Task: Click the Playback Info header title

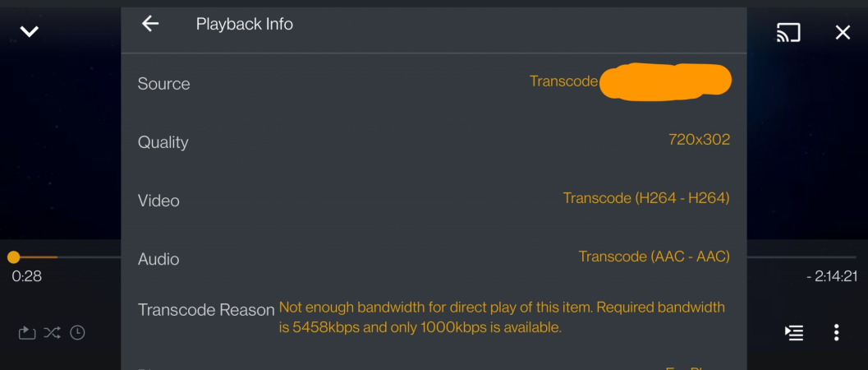Action: 244,24
